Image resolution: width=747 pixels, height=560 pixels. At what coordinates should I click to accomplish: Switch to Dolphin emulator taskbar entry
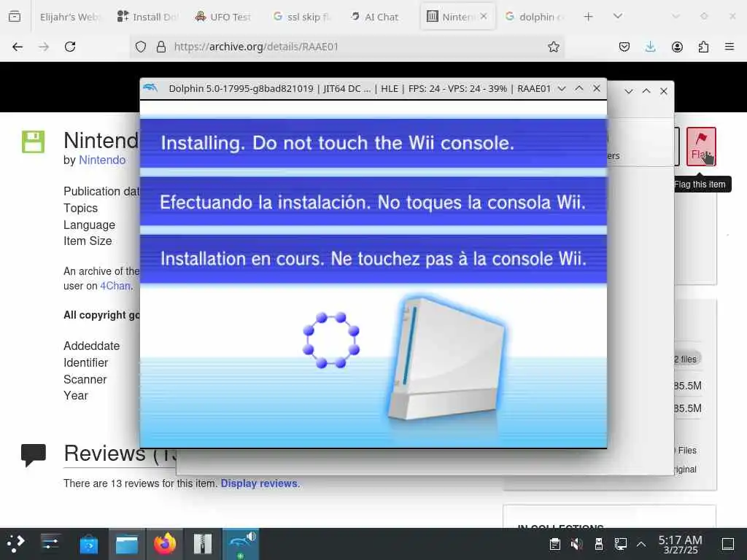click(x=241, y=544)
